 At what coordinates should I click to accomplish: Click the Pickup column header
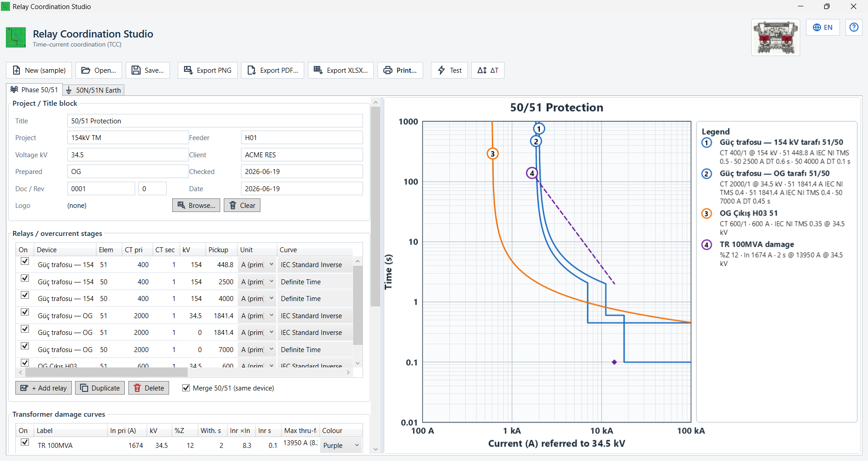(x=221, y=249)
